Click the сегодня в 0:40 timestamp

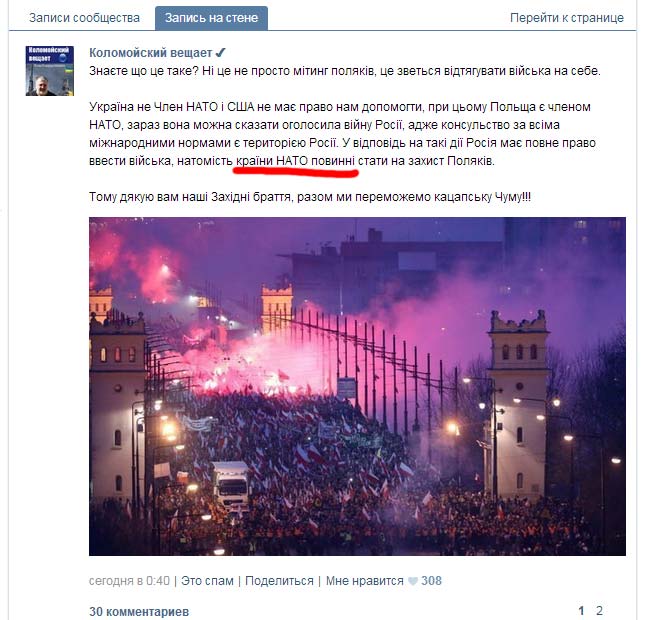click(x=129, y=581)
